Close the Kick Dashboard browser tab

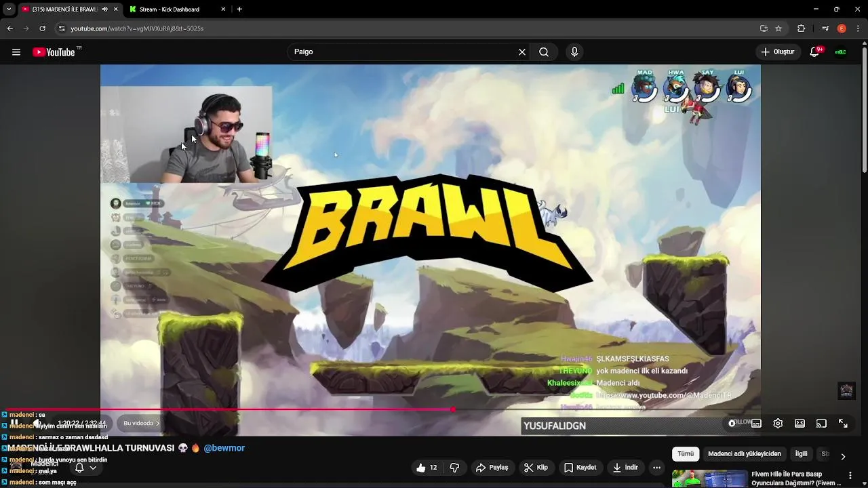pos(224,9)
